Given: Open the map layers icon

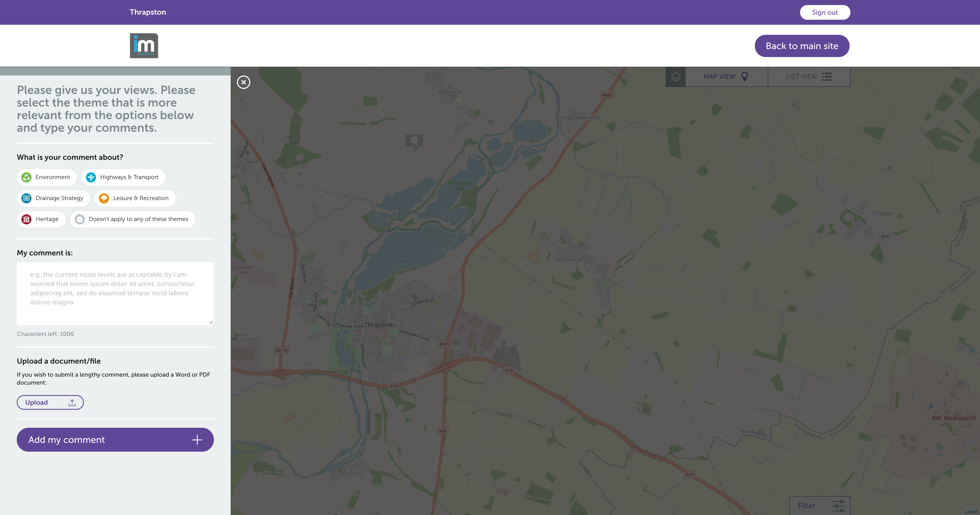Looking at the screenshot, I should (x=676, y=77).
